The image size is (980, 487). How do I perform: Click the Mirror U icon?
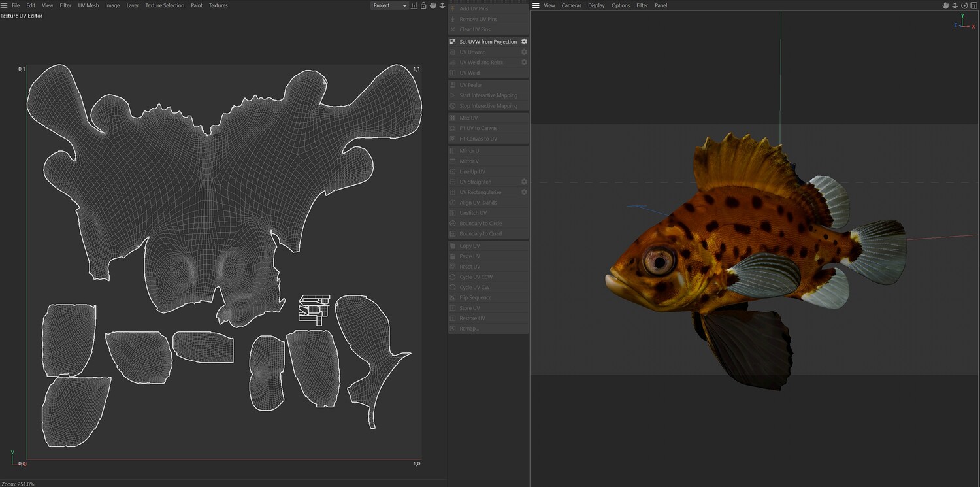pyautogui.click(x=453, y=151)
